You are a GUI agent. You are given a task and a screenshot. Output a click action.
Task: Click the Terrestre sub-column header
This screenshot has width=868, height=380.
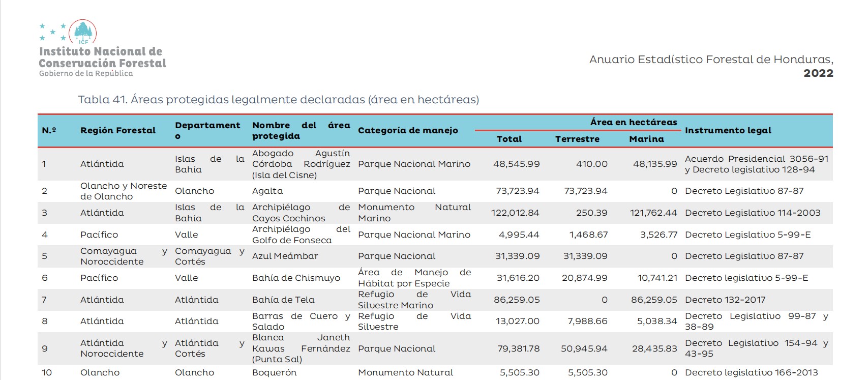pyautogui.click(x=577, y=139)
